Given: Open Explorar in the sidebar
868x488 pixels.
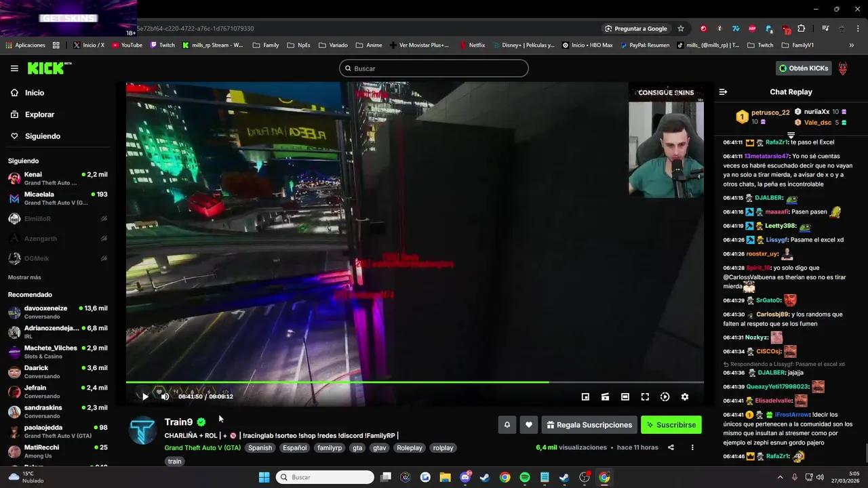Looking at the screenshot, I should [39, 115].
